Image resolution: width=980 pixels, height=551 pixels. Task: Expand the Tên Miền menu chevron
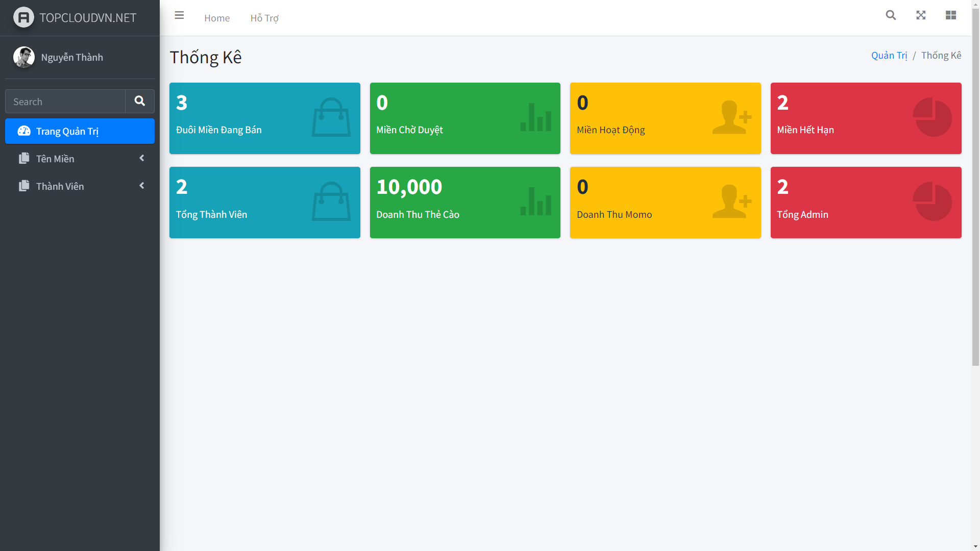pos(142,158)
